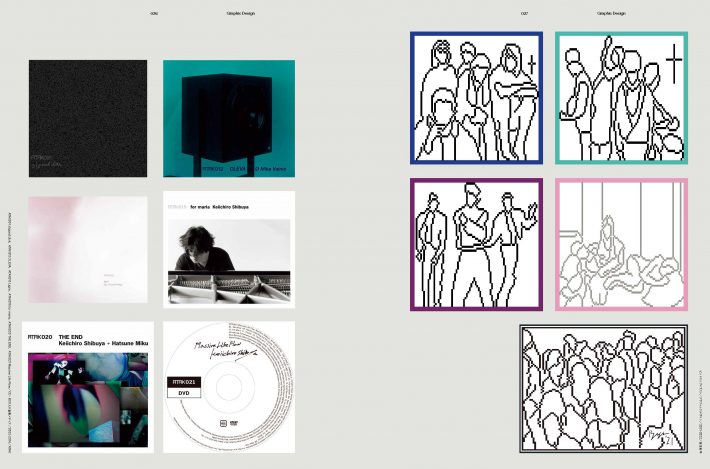Click page number 026
This screenshot has height=469, width=710.
[x=154, y=14]
